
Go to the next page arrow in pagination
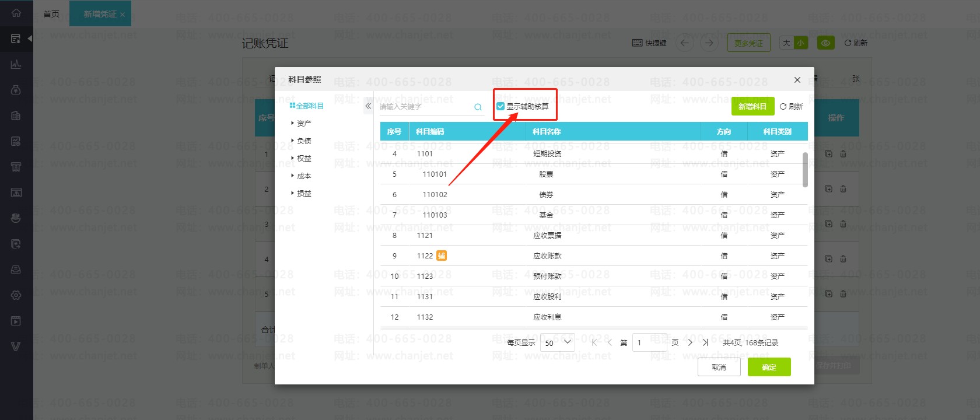pos(690,342)
